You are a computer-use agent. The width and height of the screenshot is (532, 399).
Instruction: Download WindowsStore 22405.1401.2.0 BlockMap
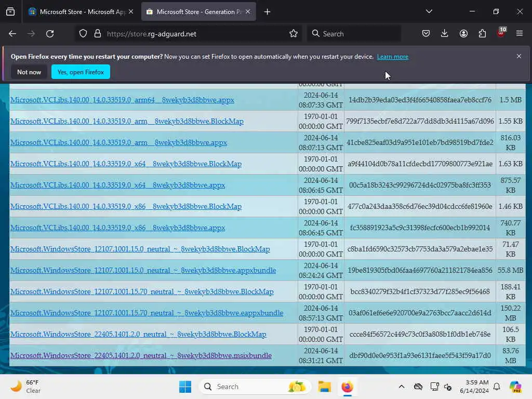(x=138, y=334)
